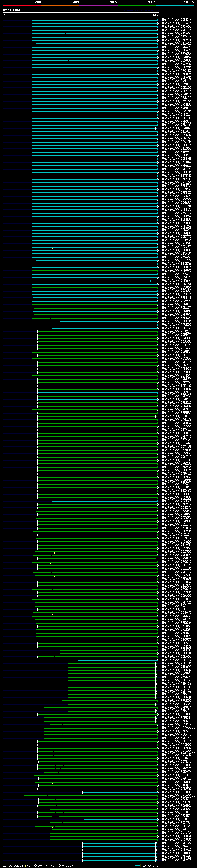This screenshot has width=197, height=868.
Task: Select the UniRef100_P25818 hit label
Action: pyautogui.click(x=177, y=84)
